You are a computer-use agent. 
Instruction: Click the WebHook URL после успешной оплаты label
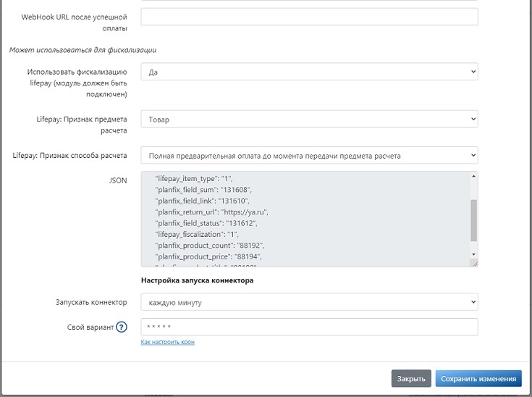75,22
